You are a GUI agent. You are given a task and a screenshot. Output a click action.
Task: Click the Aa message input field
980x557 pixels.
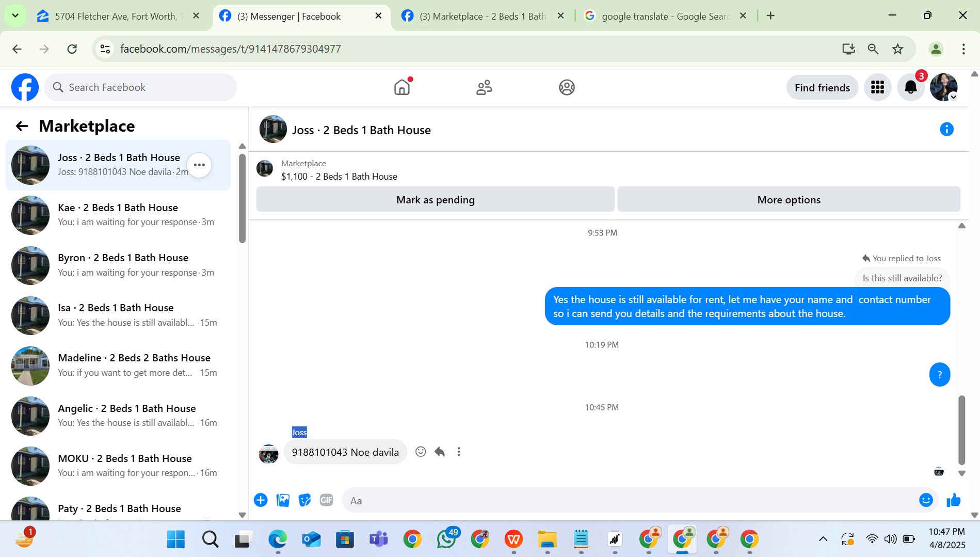pyautogui.click(x=630, y=500)
